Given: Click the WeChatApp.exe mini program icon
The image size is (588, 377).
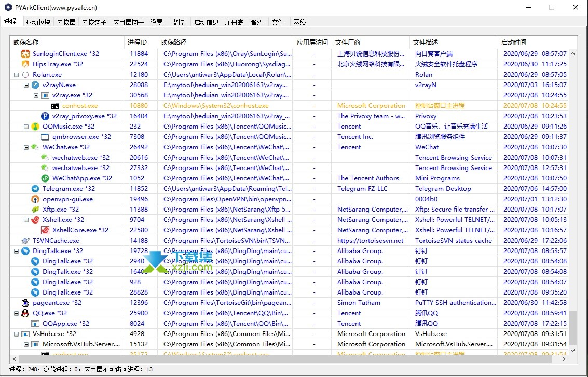Looking at the screenshot, I should (45, 178).
